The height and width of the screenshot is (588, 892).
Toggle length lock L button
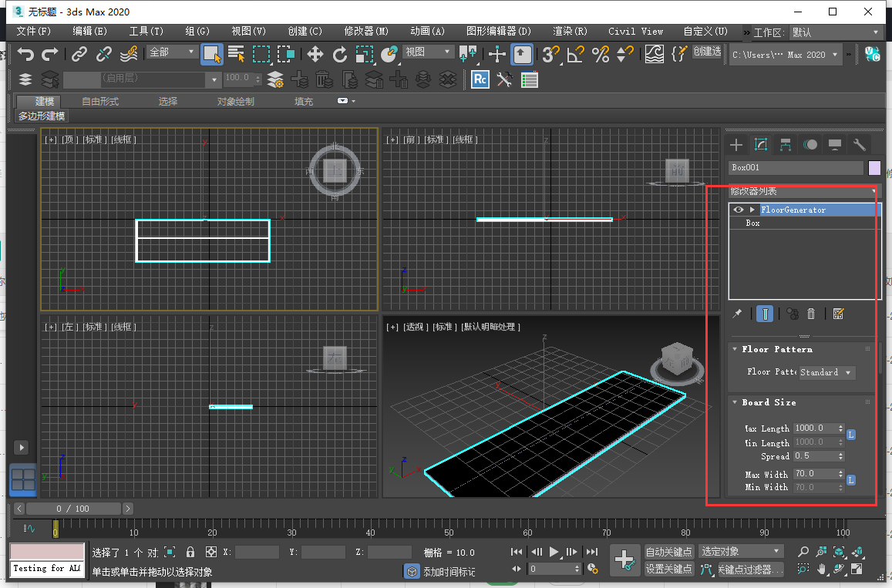coord(851,435)
